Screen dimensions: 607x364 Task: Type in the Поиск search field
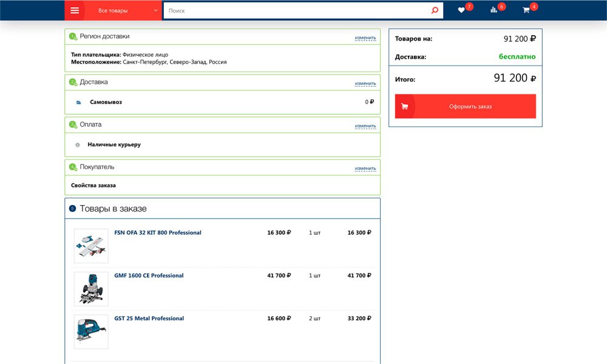coord(297,10)
